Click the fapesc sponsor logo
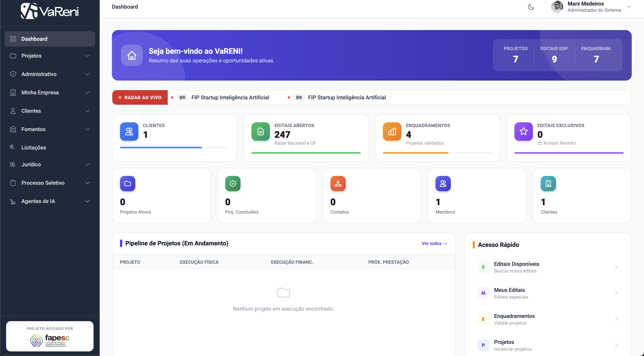Image resolution: width=644 pixels, height=356 pixels. (50, 341)
